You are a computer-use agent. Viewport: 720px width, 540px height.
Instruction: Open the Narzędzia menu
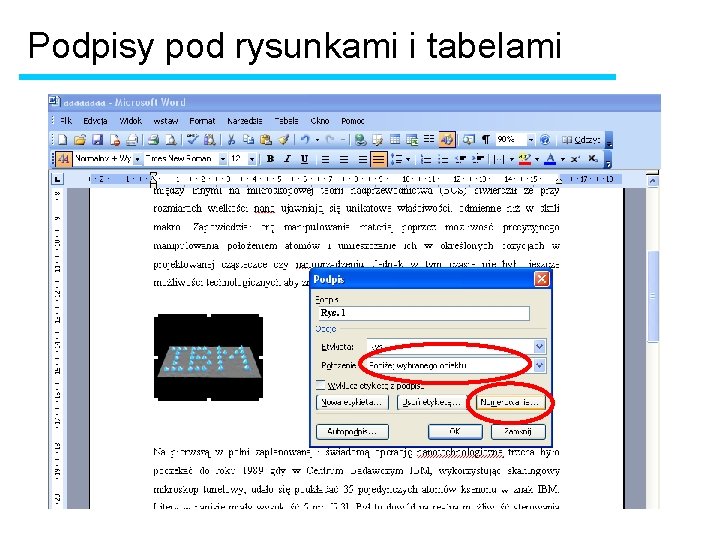pyautogui.click(x=244, y=121)
